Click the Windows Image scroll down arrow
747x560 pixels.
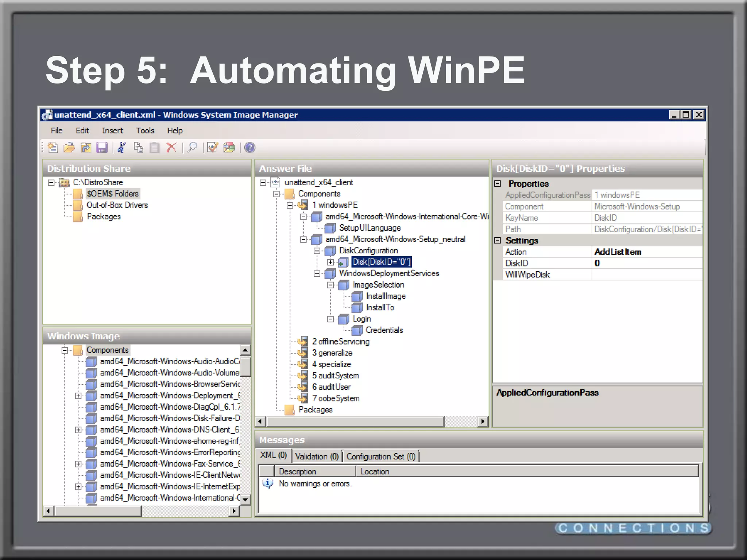point(245,499)
